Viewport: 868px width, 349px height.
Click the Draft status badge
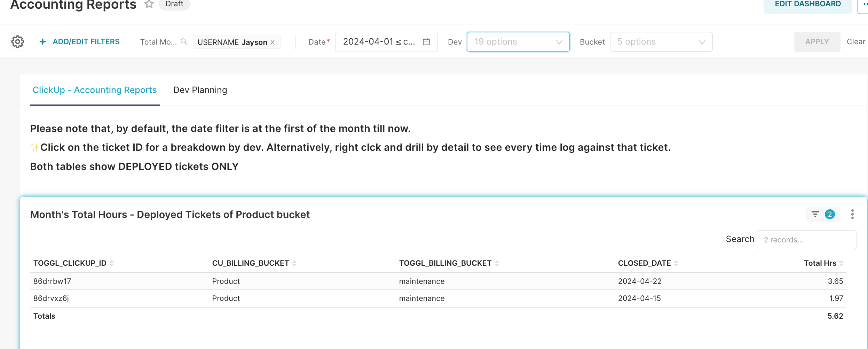[x=174, y=4]
